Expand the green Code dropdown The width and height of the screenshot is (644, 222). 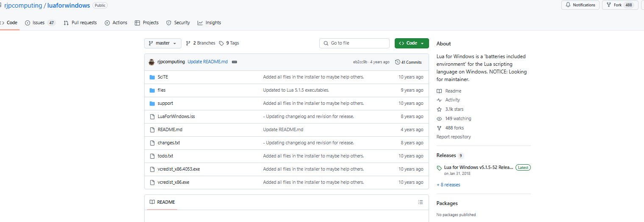point(412,43)
